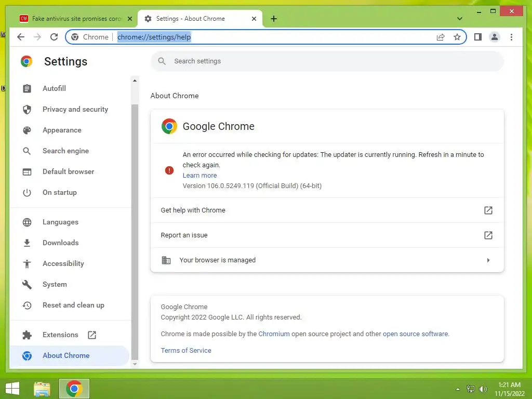Click the Extensions external-link icon
532x399 pixels.
point(92,335)
